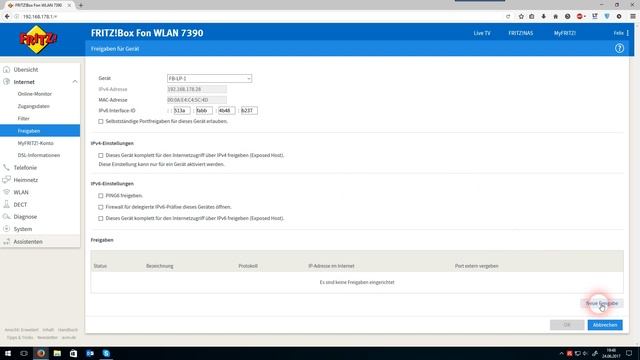This screenshot has height=360, width=640.
Task: Tick Firewall für delegierte IPv6-Präfixe checkbox
Action: [101, 207]
